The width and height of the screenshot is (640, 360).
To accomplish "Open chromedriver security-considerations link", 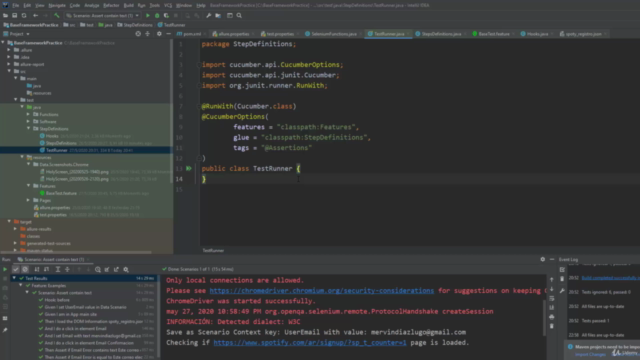I will (x=322, y=291).
